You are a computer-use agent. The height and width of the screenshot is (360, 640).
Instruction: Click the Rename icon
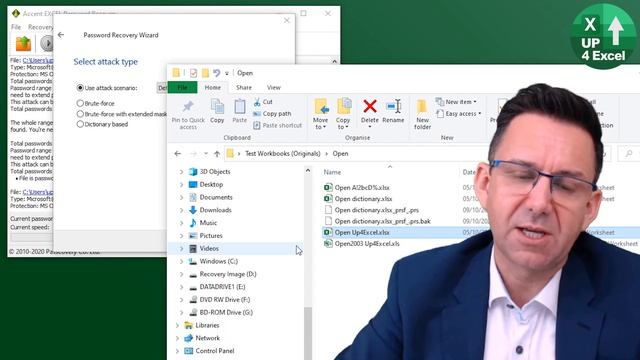coord(393,107)
